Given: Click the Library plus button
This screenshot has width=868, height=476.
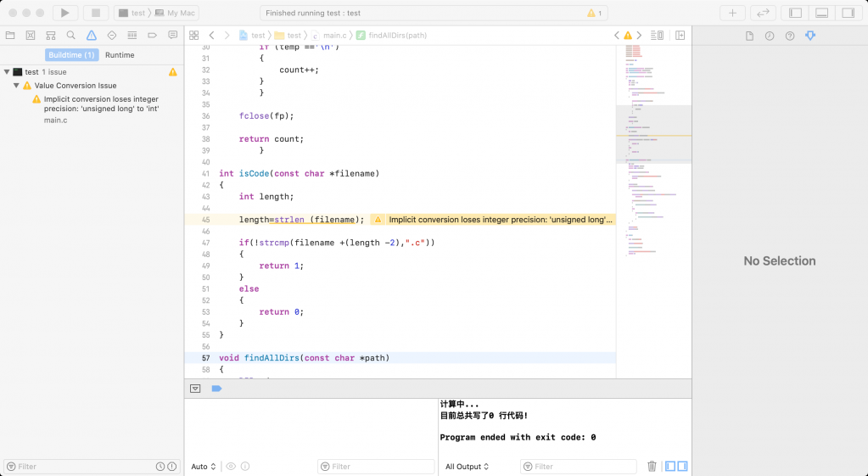Looking at the screenshot, I should tap(732, 13).
